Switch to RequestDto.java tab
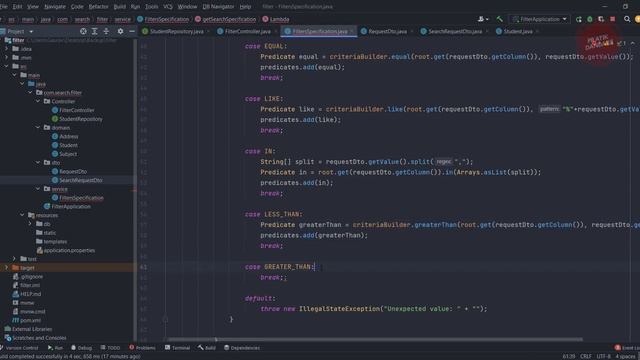Viewport: 640px width, 360px height. [x=387, y=31]
